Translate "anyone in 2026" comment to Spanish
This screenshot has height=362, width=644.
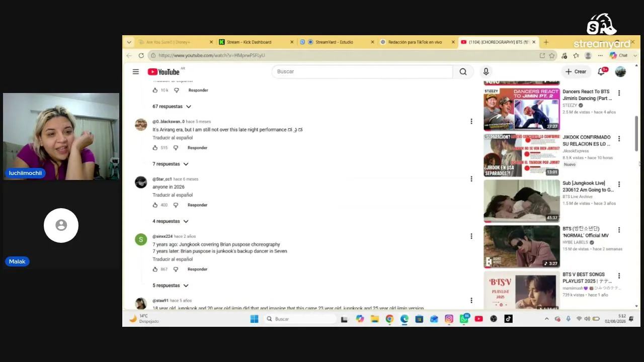click(x=173, y=195)
